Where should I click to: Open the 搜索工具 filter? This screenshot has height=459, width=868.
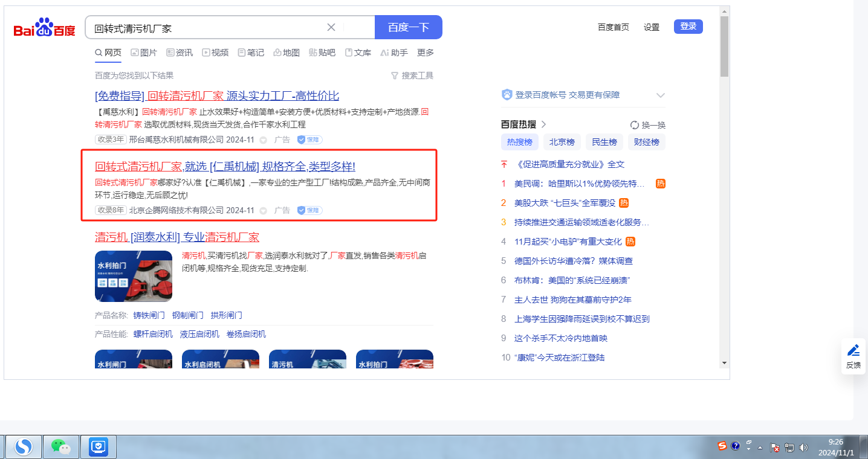pyautogui.click(x=412, y=75)
